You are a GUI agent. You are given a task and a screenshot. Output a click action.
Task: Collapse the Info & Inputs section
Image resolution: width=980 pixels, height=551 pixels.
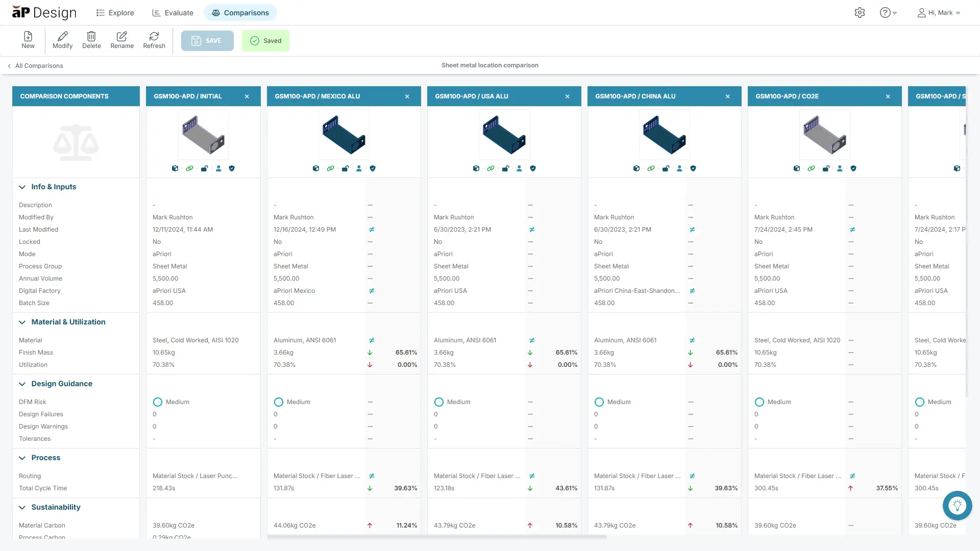(22, 187)
